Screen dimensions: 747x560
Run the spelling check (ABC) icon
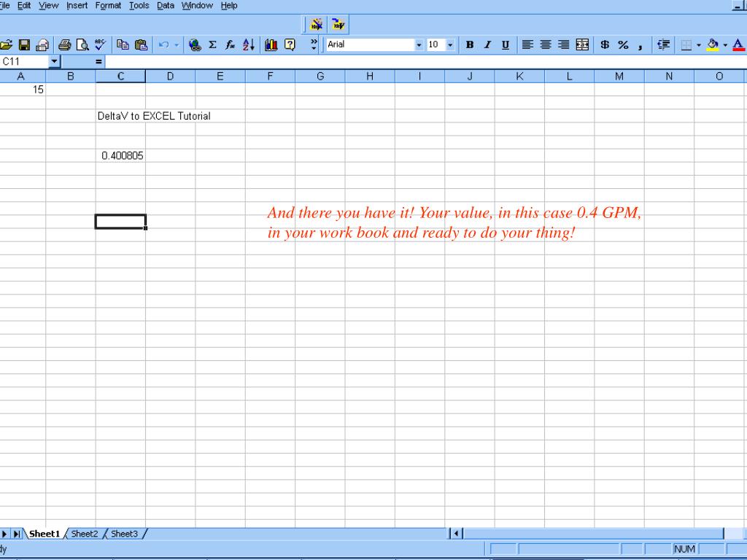[100, 44]
